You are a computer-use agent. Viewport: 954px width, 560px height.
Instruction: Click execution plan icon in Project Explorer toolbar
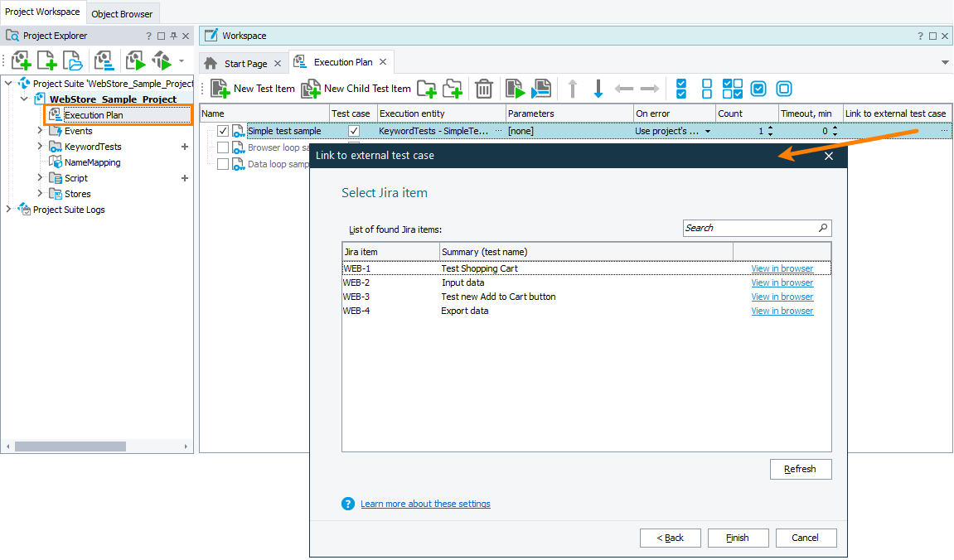pos(104,60)
